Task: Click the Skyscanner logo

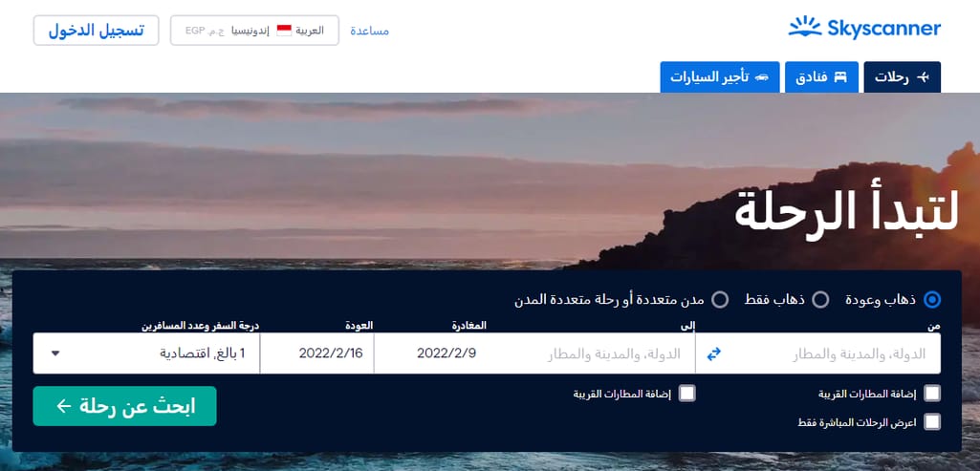Action: (864, 28)
